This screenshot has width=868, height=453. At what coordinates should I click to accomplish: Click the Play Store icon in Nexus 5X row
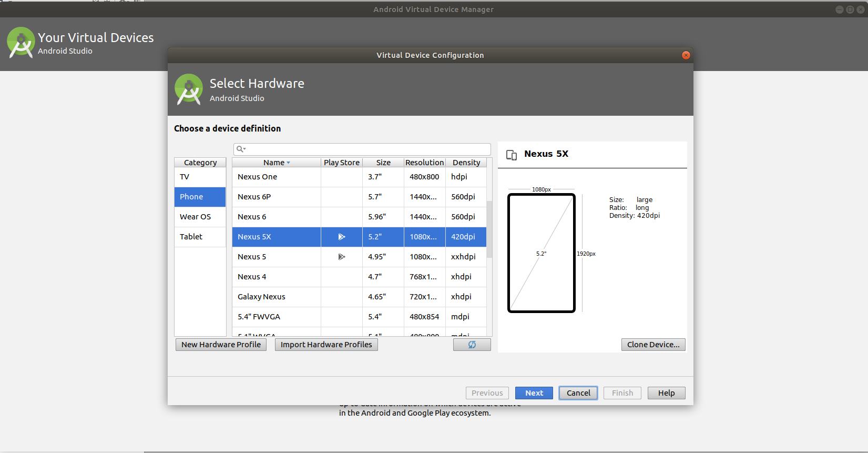click(342, 237)
